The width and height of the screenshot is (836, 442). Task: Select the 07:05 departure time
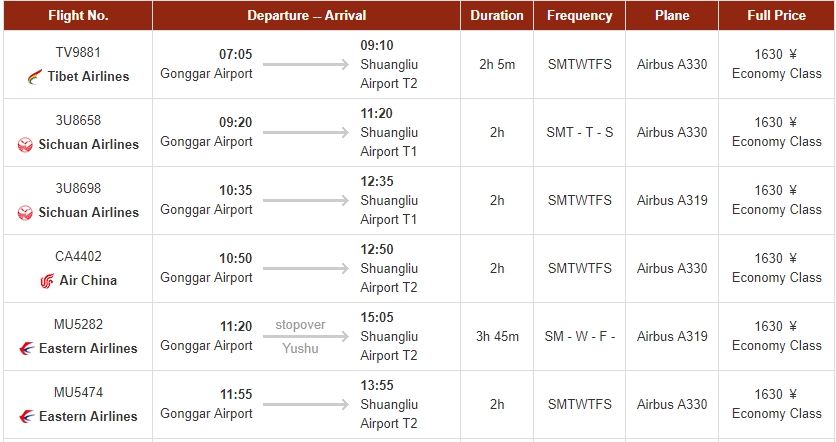coord(236,54)
